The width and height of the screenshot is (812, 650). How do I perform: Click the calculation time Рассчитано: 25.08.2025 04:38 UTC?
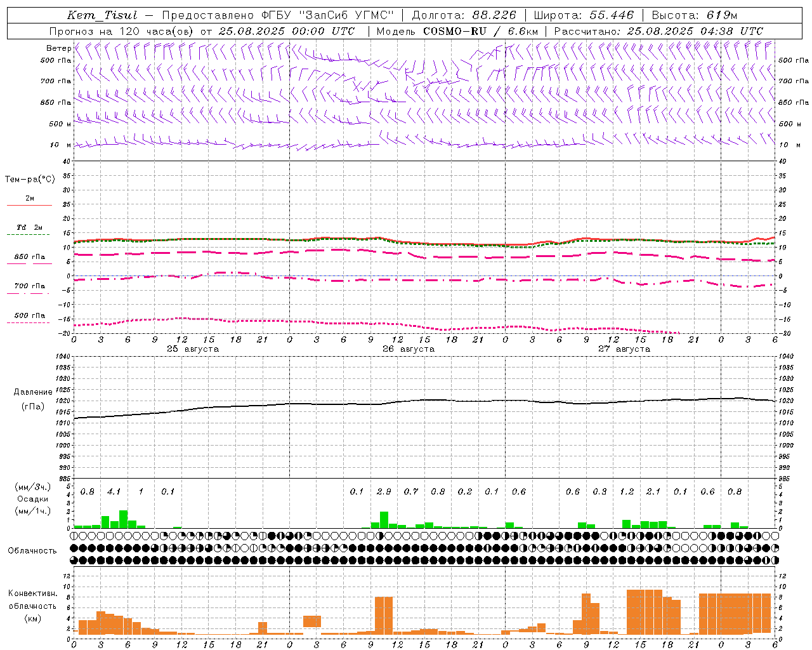click(658, 31)
